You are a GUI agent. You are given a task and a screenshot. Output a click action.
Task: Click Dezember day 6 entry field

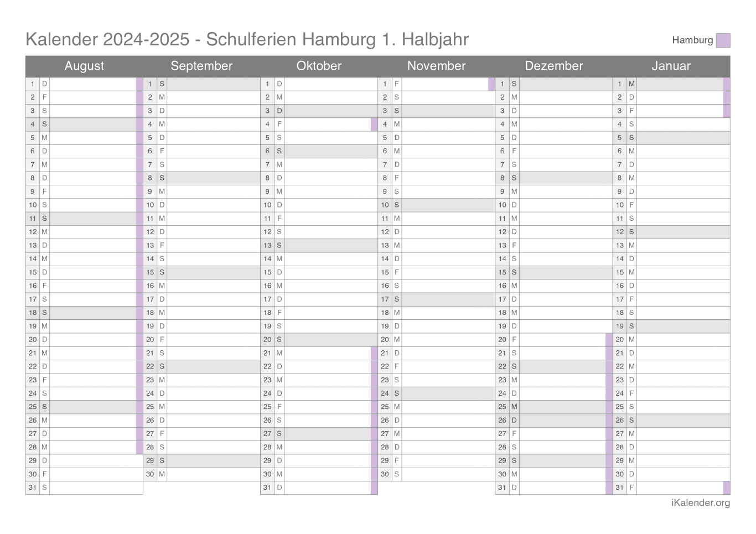pyautogui.click(x=566, y=151)
